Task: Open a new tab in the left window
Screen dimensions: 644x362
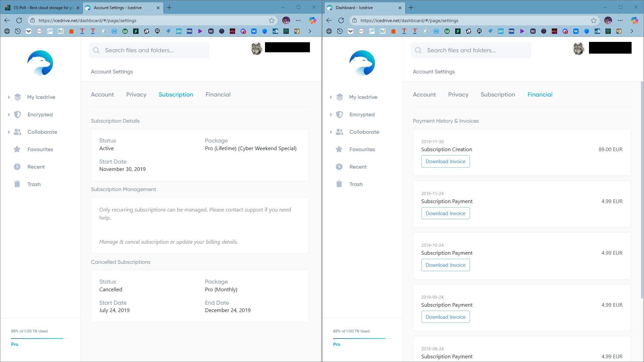Action: click(169, 7)
